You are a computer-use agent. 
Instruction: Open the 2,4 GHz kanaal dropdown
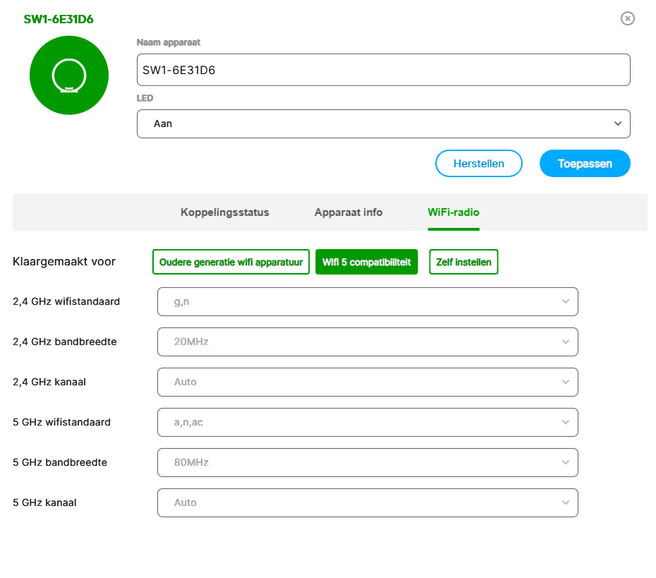(x=367, y=382)
